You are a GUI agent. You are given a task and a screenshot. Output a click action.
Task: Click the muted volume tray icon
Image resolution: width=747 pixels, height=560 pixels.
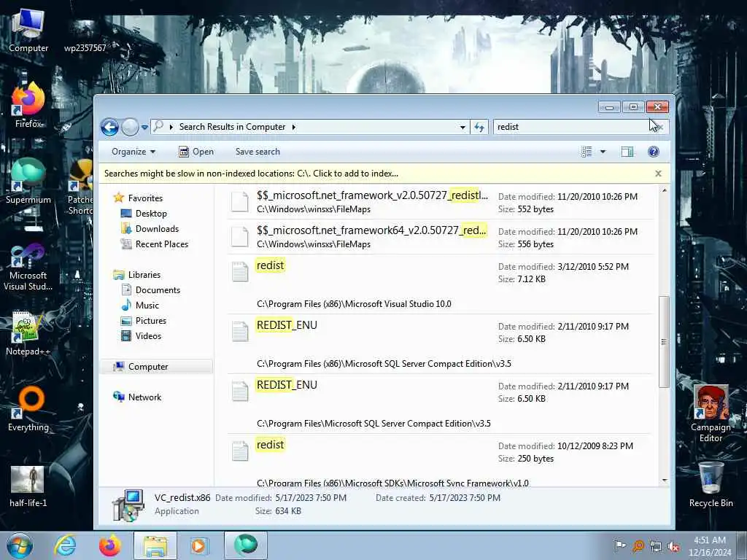point(673,547)
